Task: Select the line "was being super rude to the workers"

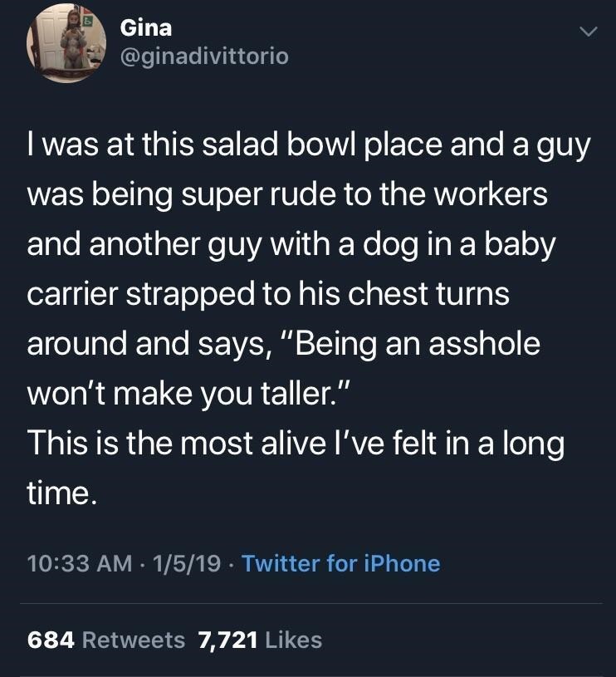Action: [x=287, y=196]
